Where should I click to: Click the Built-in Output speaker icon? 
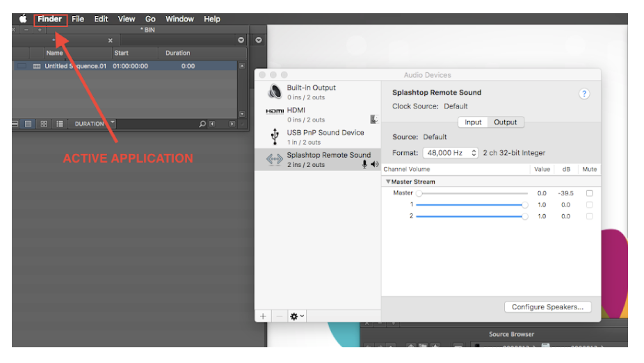(275, 92)
